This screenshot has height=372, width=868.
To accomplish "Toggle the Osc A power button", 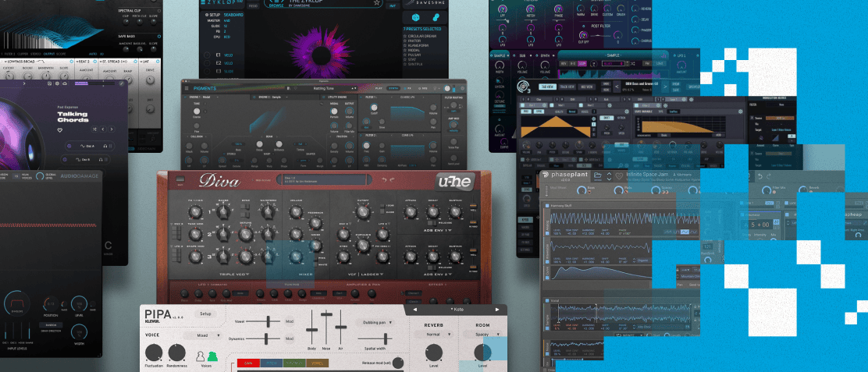I will point(69,147).
